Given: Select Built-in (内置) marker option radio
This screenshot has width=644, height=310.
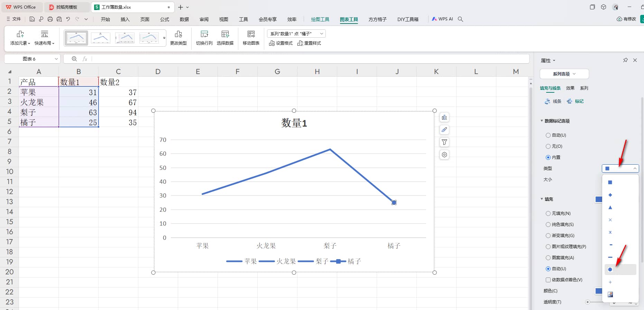Looking at the screenshot, I should (x=548, y=157).
